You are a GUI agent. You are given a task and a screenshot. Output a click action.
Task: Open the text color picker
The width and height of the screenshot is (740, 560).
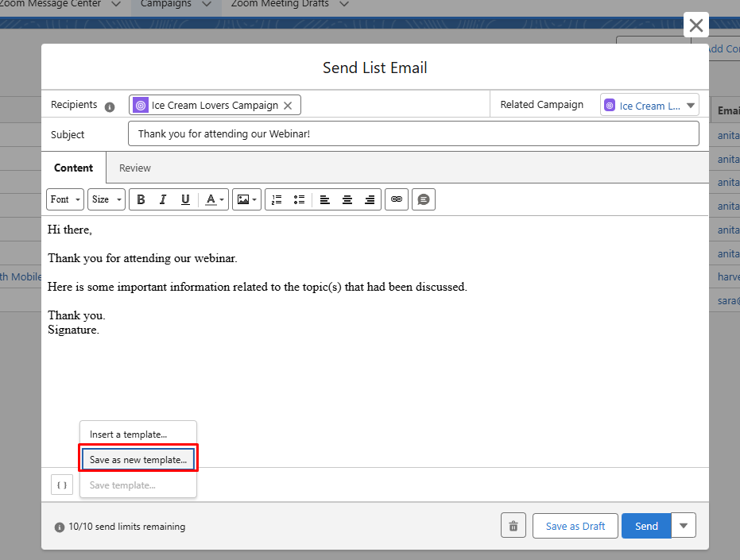tap(215, 199)
